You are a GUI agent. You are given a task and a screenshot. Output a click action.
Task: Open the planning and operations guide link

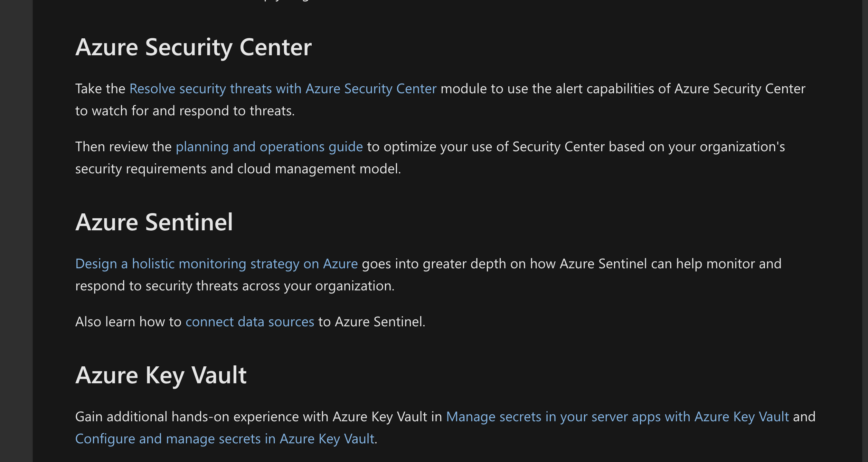pos(269,147)
